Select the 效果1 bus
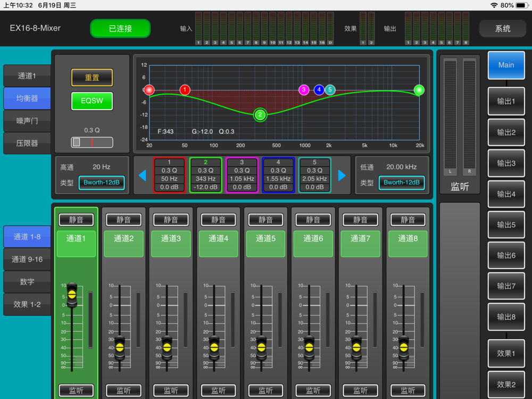 click(x=506, y=353)
